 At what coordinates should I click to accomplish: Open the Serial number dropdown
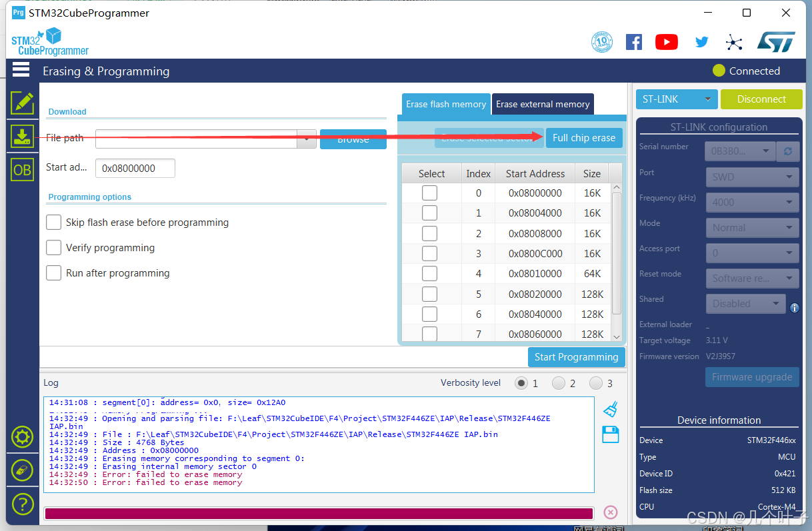tap(740, 151)
